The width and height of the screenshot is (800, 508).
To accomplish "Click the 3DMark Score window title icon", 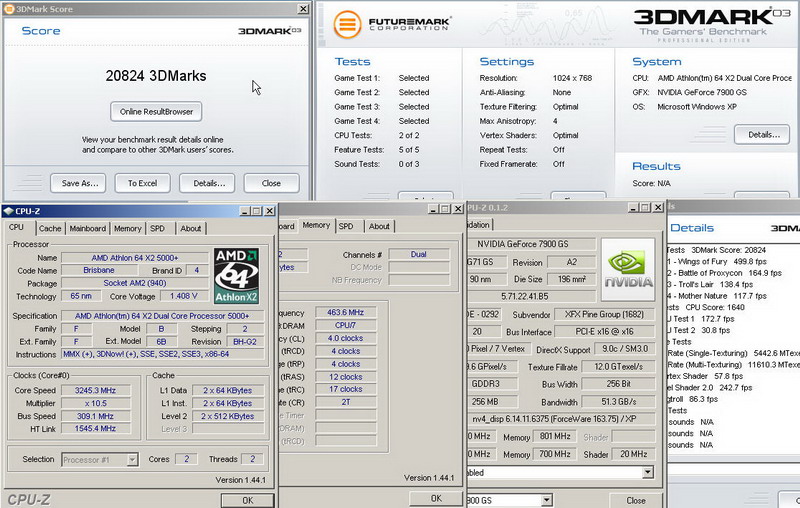I will tap(9, 9).
